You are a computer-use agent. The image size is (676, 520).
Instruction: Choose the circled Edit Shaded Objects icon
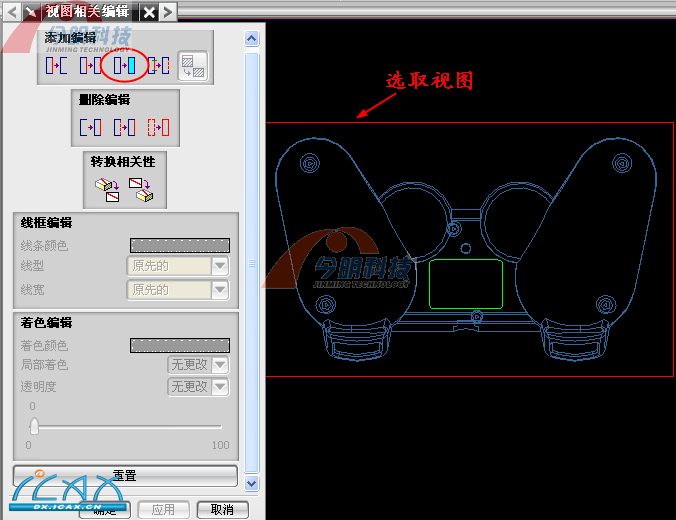click(124, 66)
